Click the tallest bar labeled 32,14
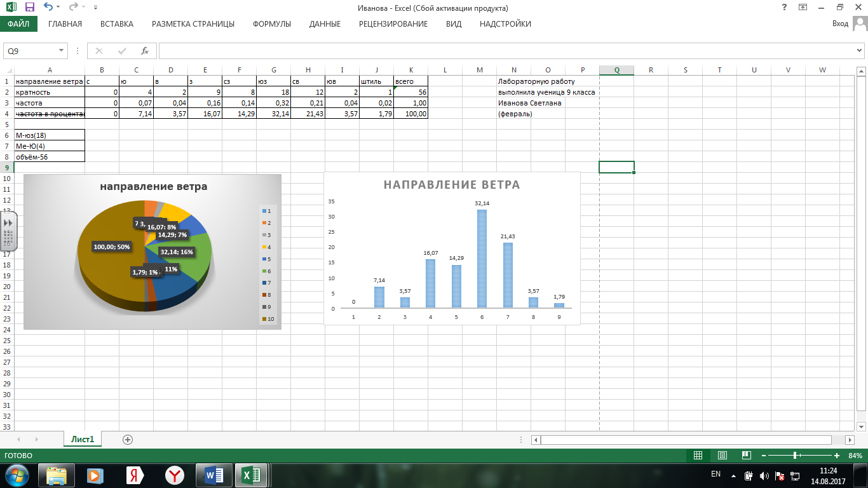 482,259
